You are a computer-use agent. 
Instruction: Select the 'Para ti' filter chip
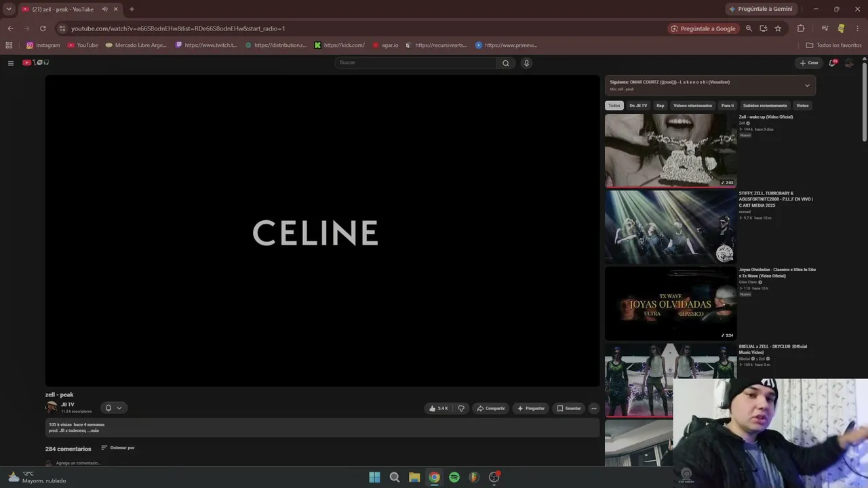728,106
